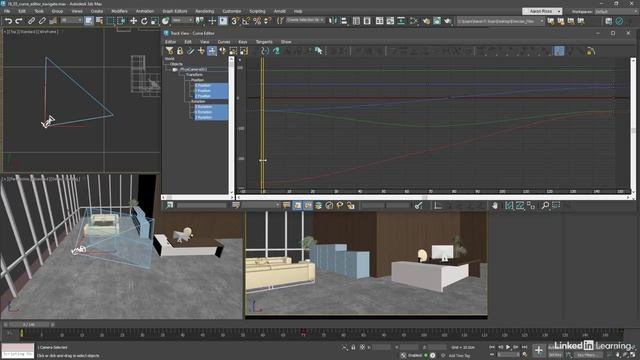This screenshot has width=640, height=360.
Task: Open the File menu
Action: click(x=7, y=11)
